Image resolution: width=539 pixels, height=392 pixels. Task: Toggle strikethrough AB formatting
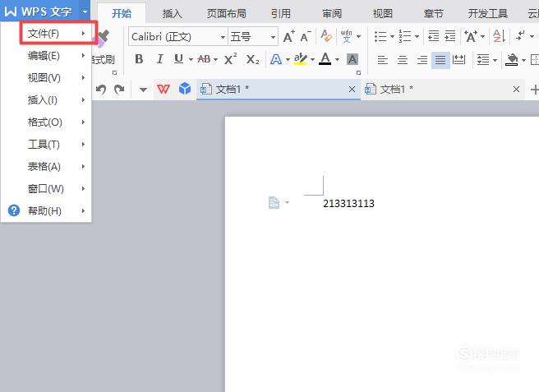[205, 59]
